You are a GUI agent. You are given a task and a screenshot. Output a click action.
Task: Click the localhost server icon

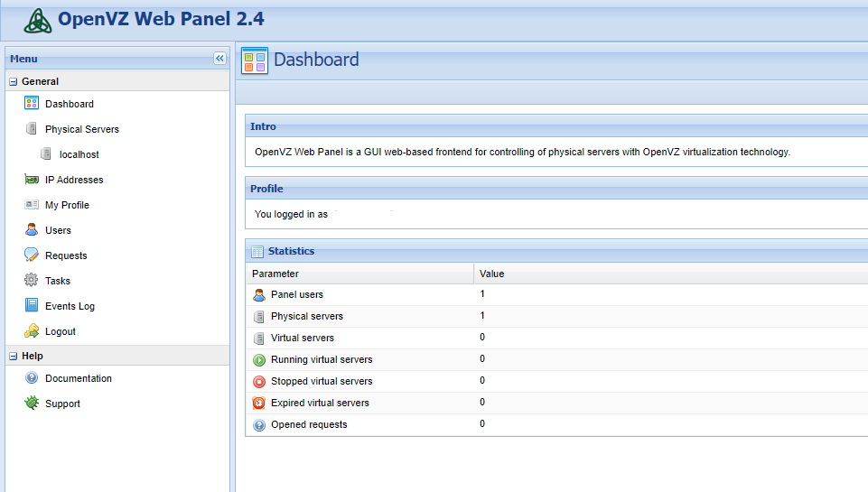point(46,153)
